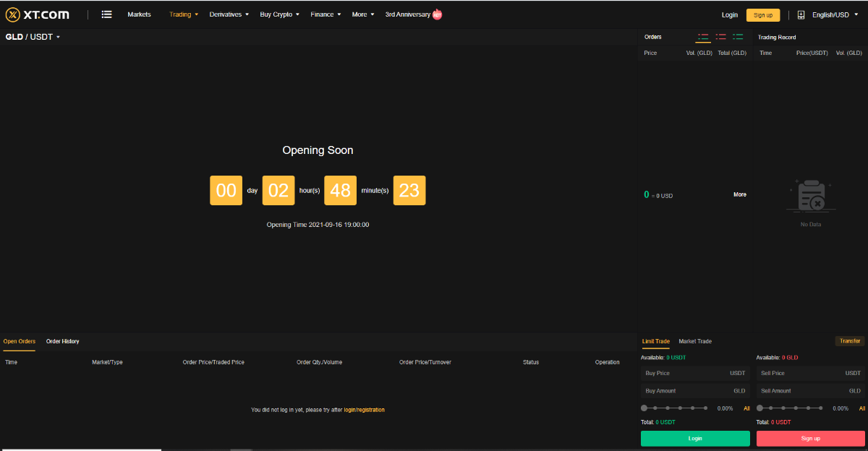
Task: Open the Trading dropdown menu
Action: pos(184,14)
